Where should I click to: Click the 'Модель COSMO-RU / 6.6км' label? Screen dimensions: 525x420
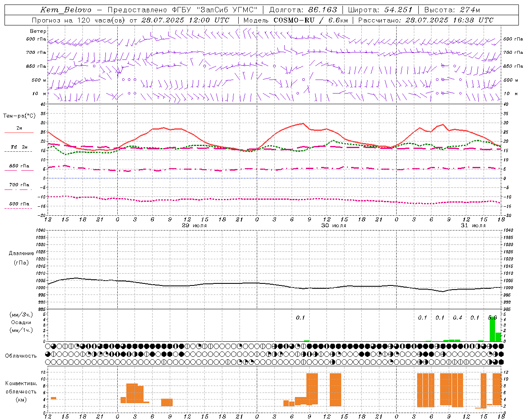[x=296, y=20]
